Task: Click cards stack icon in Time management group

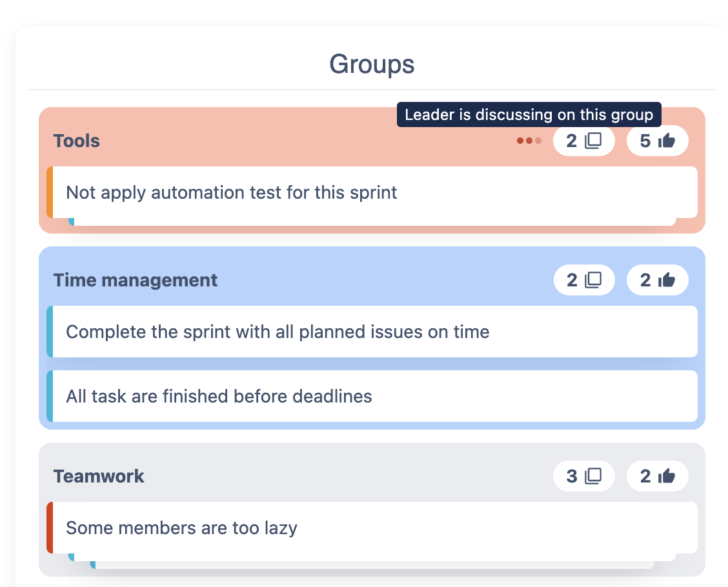Action: (x=593, y=280)
